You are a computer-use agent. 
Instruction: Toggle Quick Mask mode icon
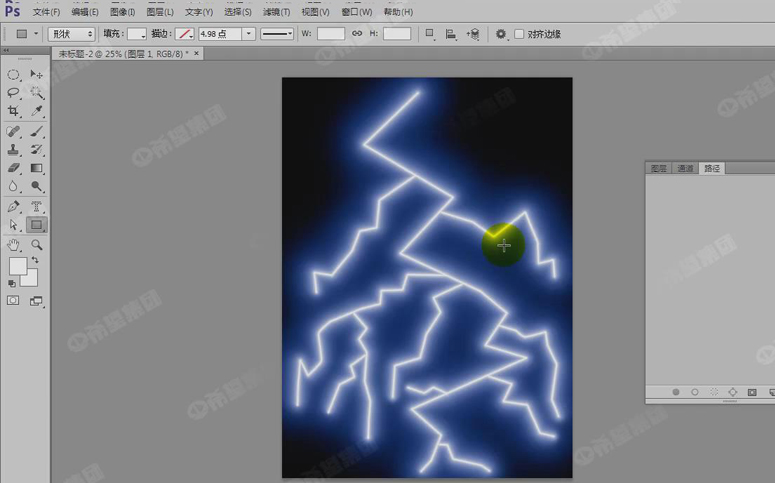[14, 300]
